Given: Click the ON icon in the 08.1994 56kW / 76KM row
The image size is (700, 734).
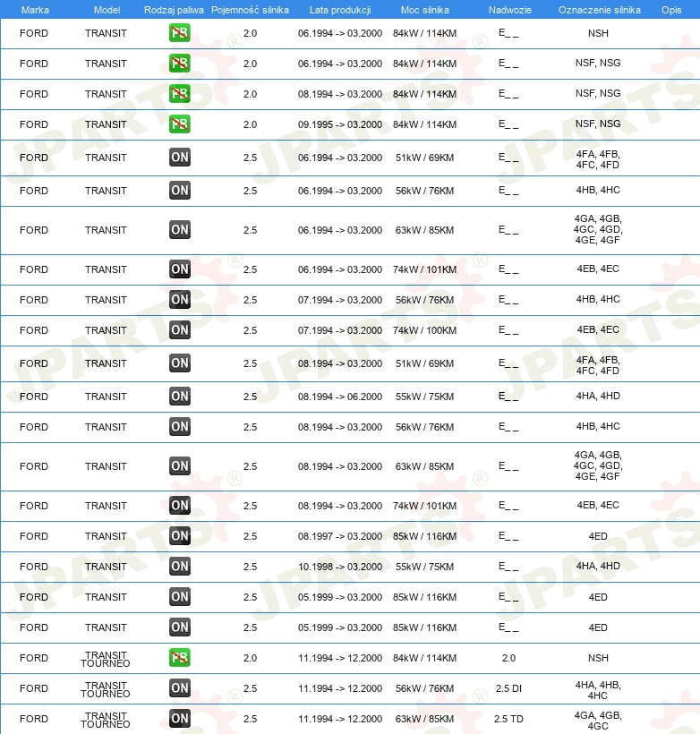Looking at the screenshot, I should [180, 427].
